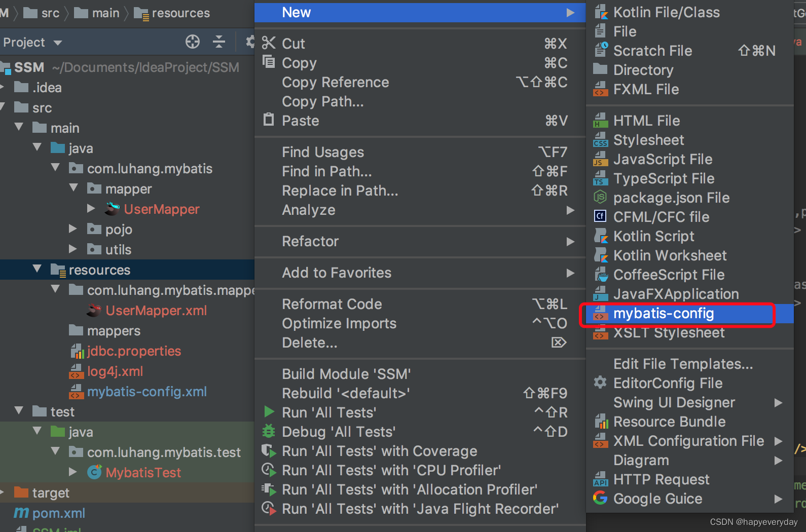Click the Debug bug icon
Viewport: 806px width, 532px height.
tap(269, 431)
